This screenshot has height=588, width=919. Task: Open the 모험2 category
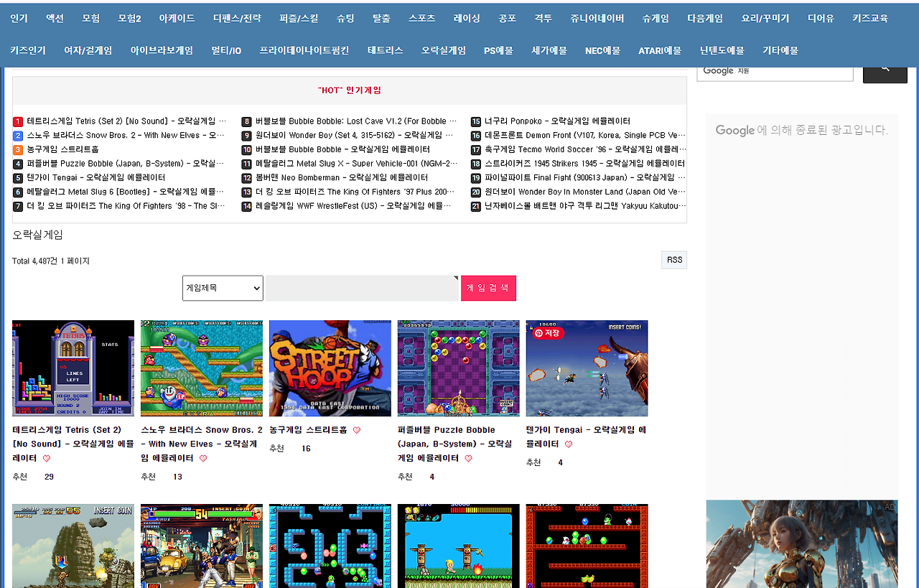130,19
